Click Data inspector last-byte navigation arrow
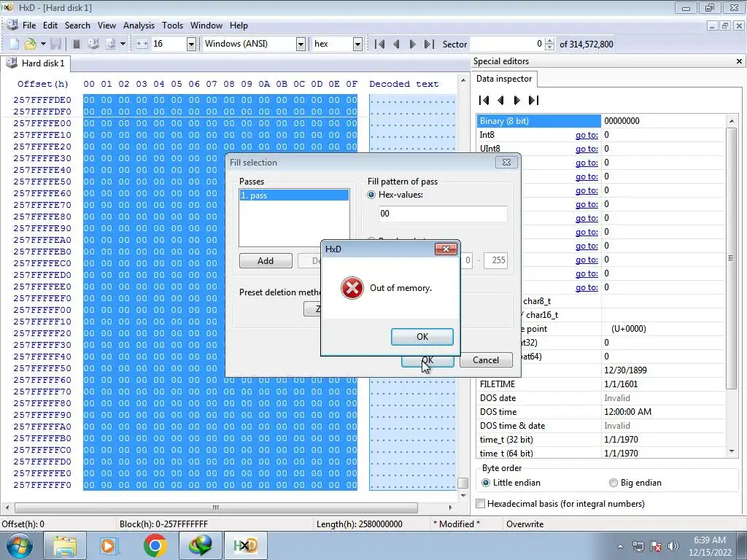747x560 pixels. [x=533, y=100]
